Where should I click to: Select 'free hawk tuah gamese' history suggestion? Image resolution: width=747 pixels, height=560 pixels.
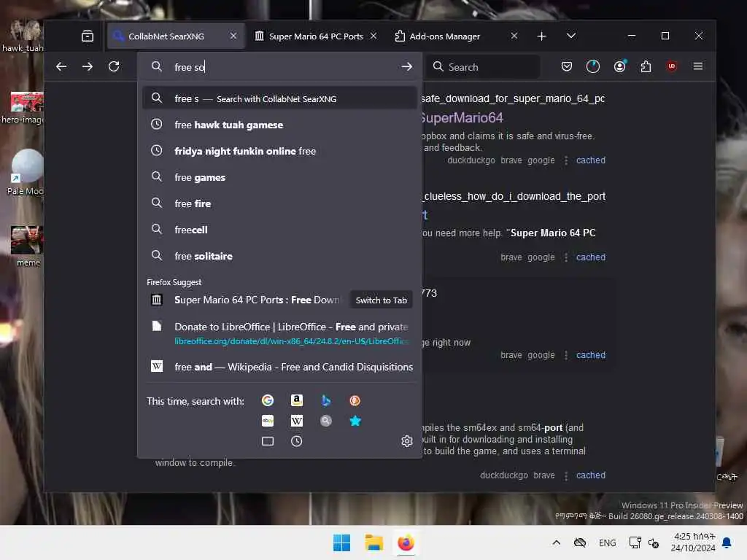point(279,125)
